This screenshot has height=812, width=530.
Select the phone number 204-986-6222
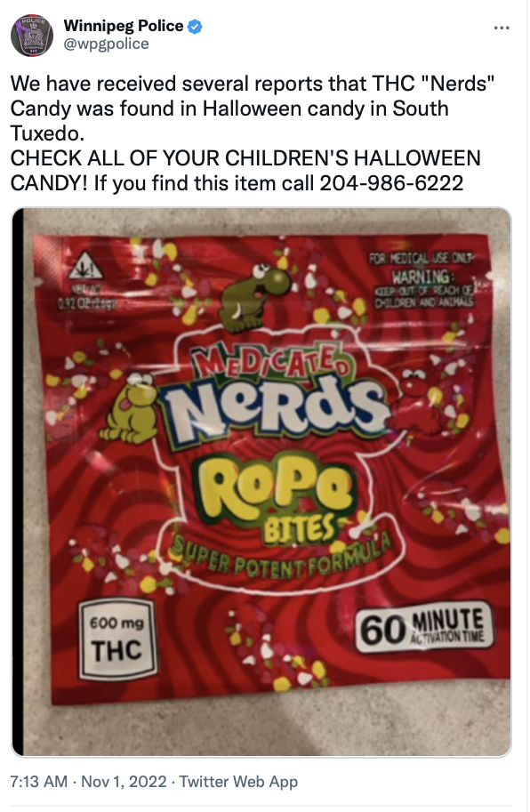[391, 183]
